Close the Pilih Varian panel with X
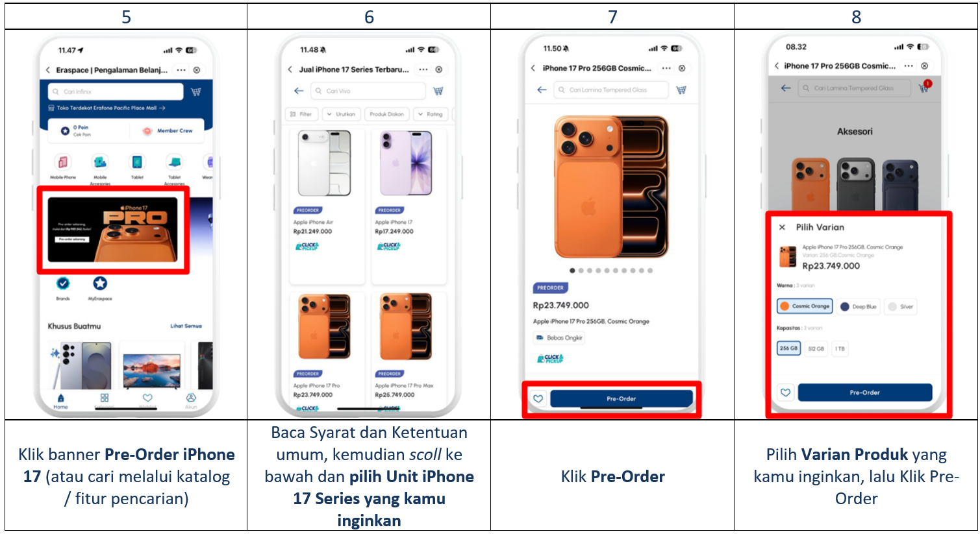The width and height of the screenshot is (980, 534). (782, 227)
